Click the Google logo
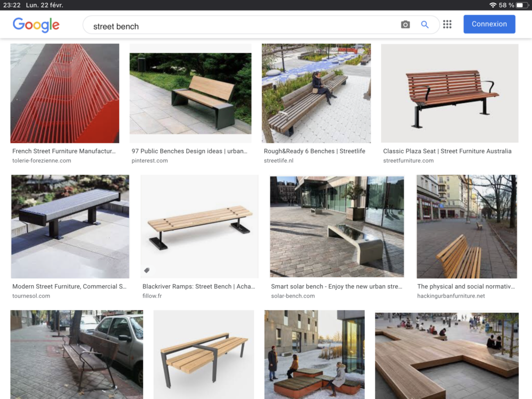532x399 pixels. tap(36, 25)
